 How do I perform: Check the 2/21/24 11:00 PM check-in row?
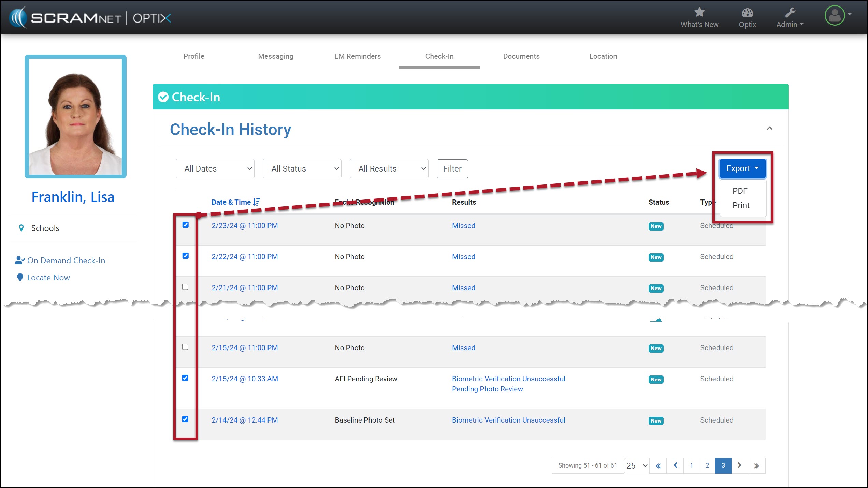coord(185,287)
